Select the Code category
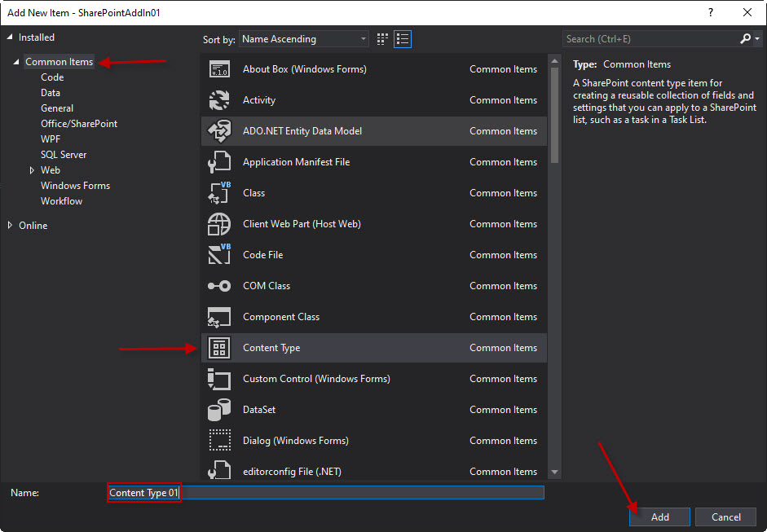Image resolution: width=767 pixels, height=532 pixels. tap(52, 77)
